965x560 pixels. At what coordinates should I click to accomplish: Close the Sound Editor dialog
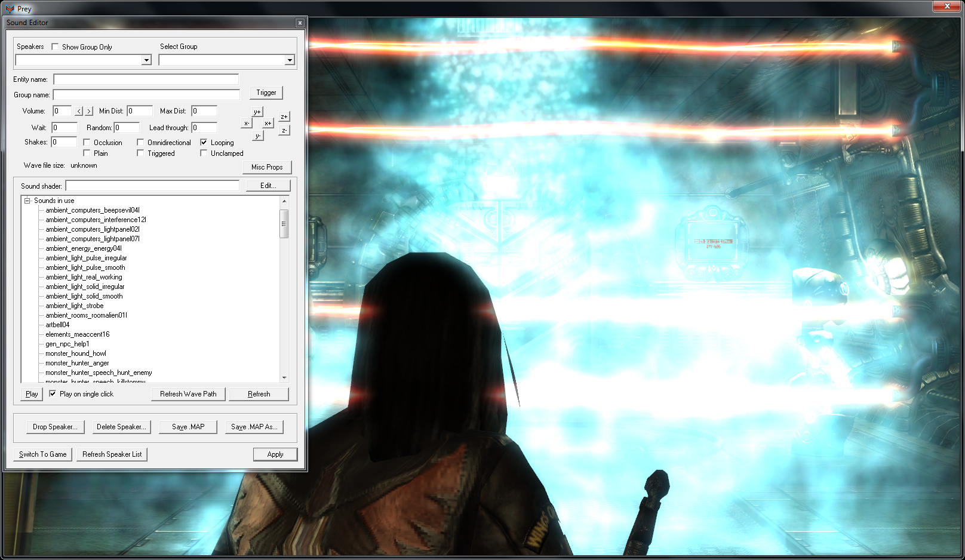click(300, 23)
